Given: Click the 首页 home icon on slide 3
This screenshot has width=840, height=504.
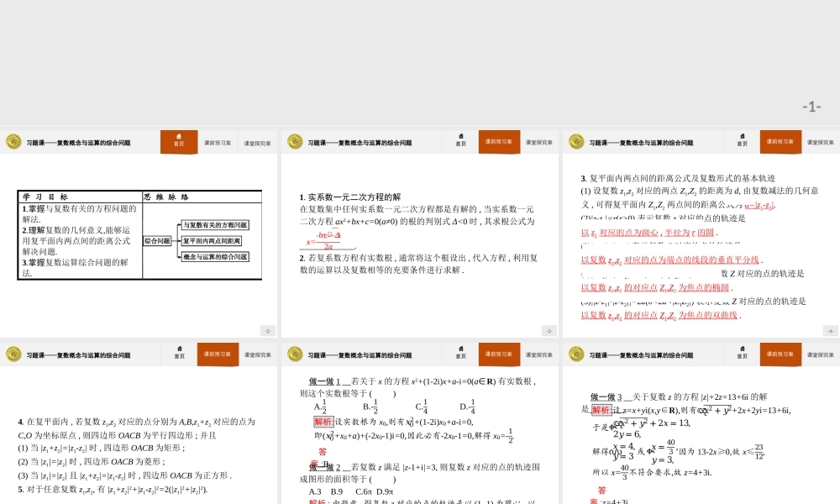Looking at the screenshot, I should (460, 142).
